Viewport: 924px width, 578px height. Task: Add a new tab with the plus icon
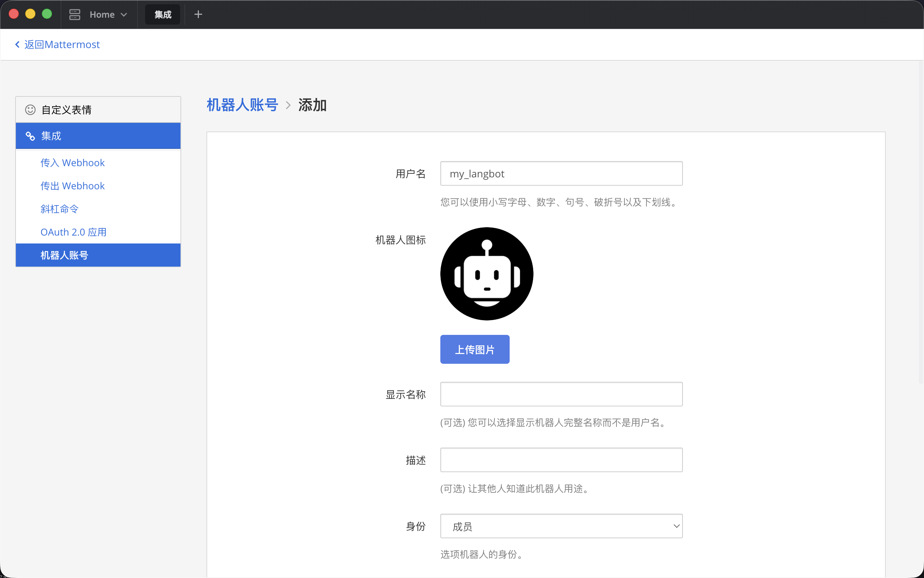pyautogui.click(x=198, y=14)
